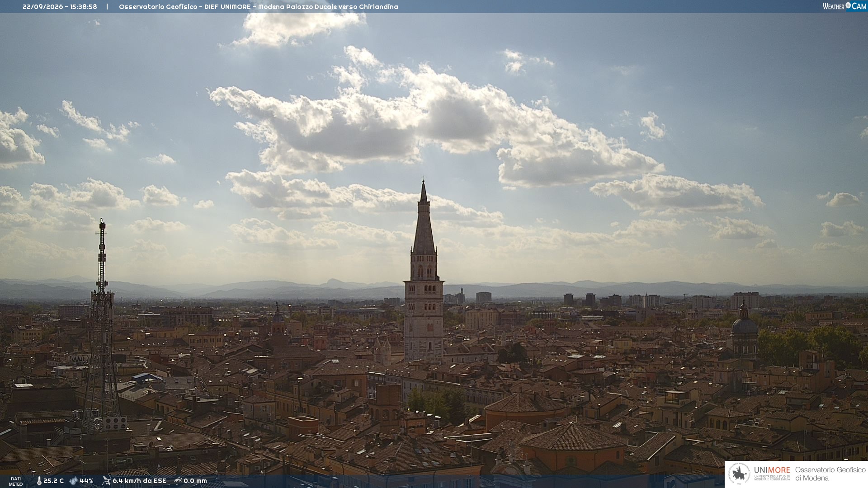
Task: Click the Osservatorio Geofisico DIEF UNIMORE title
Action: pyautogui.click(x=259, y=7)
